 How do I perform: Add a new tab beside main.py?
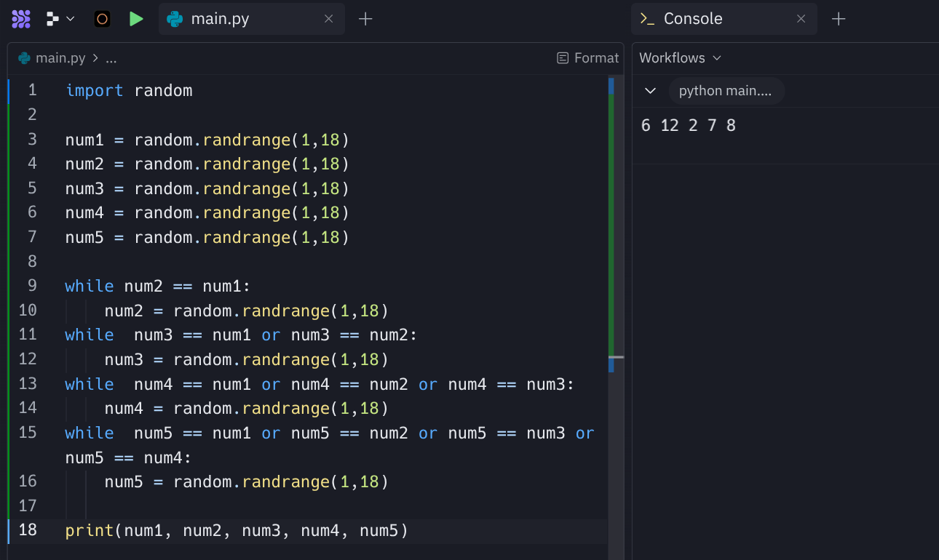point(365,19)
